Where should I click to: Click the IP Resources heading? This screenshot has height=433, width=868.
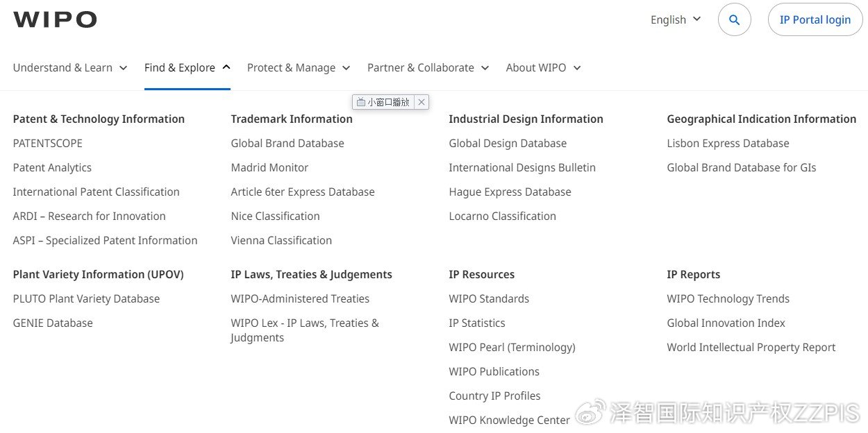tap(482, 274)
